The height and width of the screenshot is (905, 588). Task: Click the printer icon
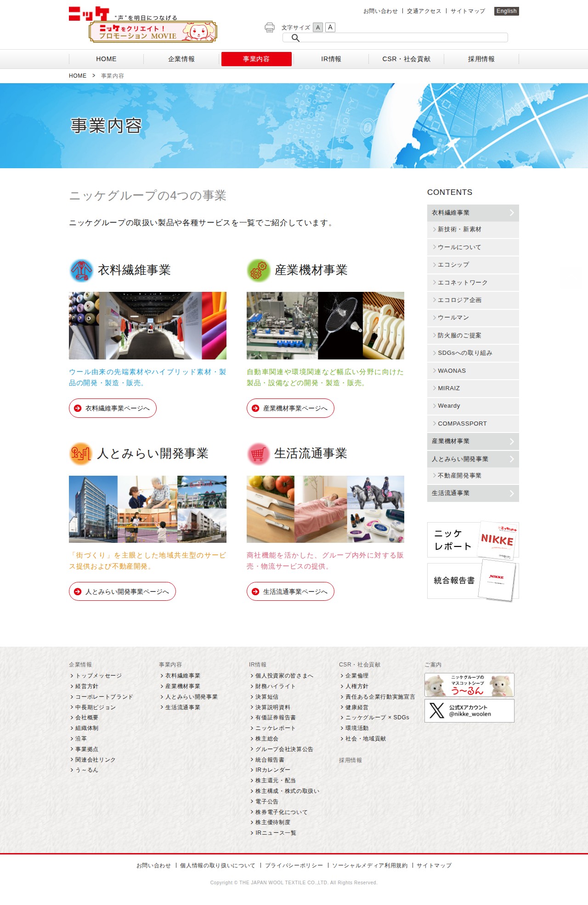[270, 28]
